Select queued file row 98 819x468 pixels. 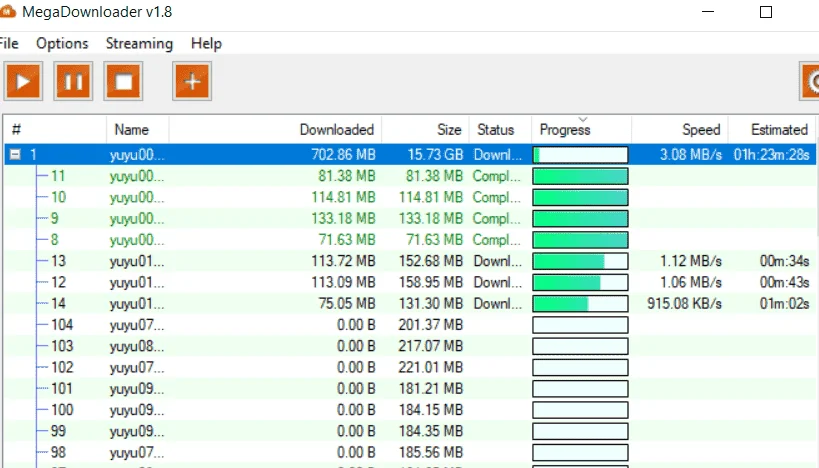[x=410, y=452]
